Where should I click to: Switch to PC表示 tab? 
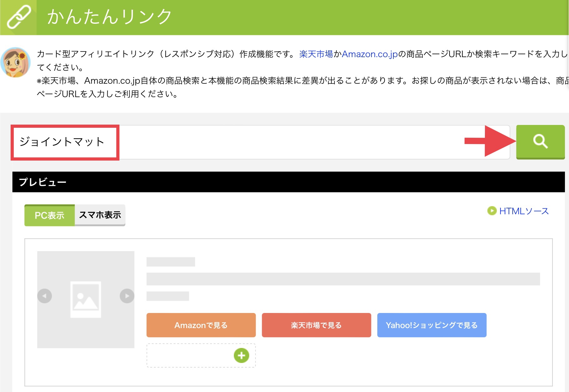click(49, 215)
